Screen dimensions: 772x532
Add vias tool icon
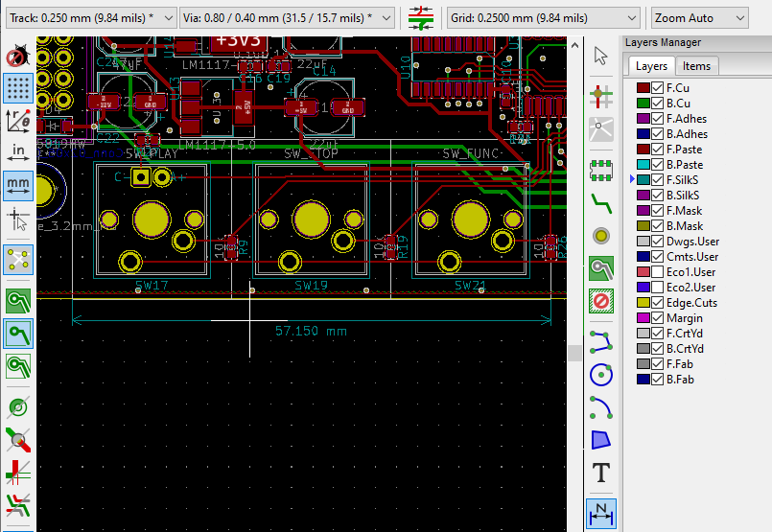[x=601, y=236]
